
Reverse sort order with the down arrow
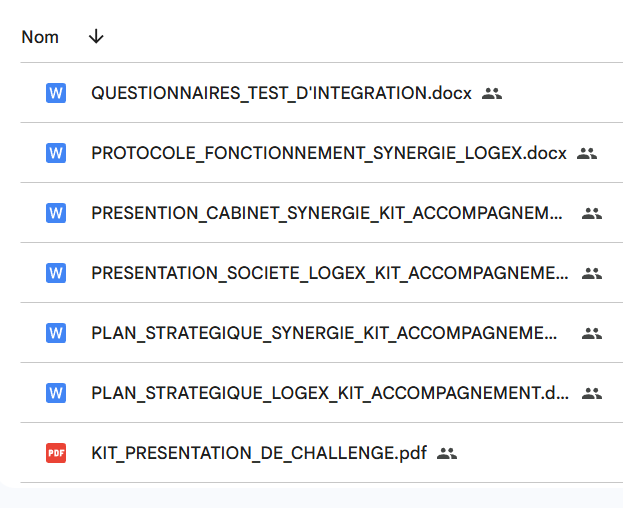point(96,37)
